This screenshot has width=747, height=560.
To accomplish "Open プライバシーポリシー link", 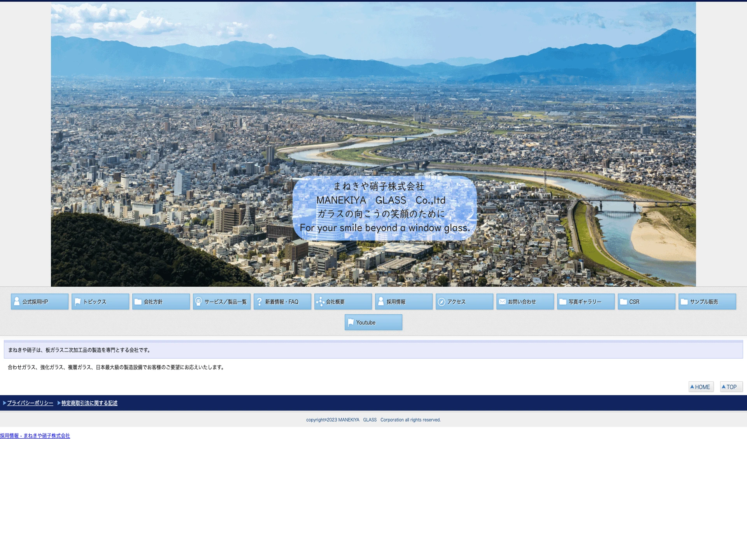I will [x=30, y=403].
